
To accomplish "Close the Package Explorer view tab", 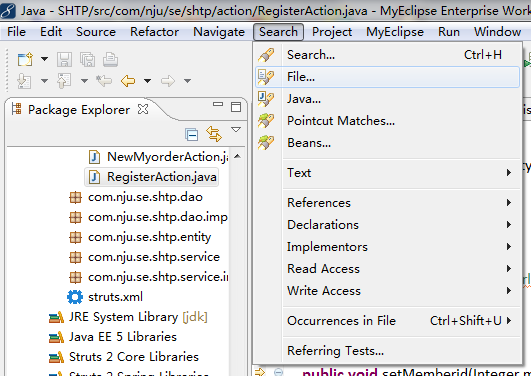I will (x=143, y=109).
